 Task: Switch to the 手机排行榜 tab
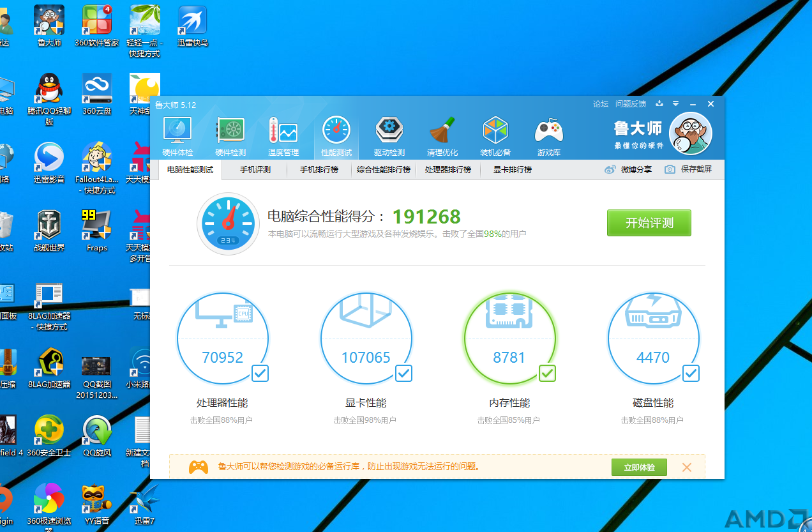[x=319, y=170]
